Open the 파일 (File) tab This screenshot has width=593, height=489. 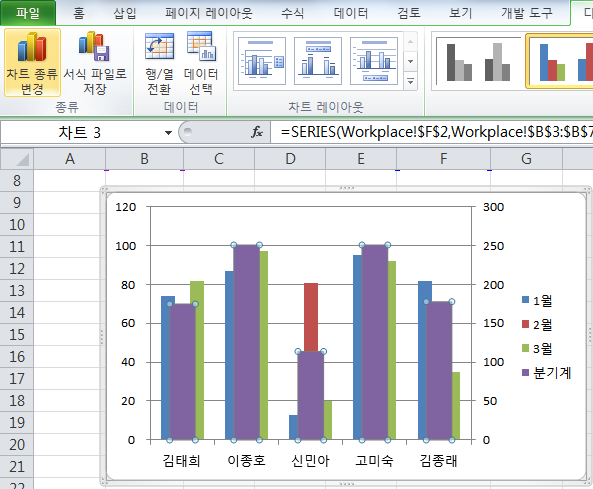[x=28, y=13]
